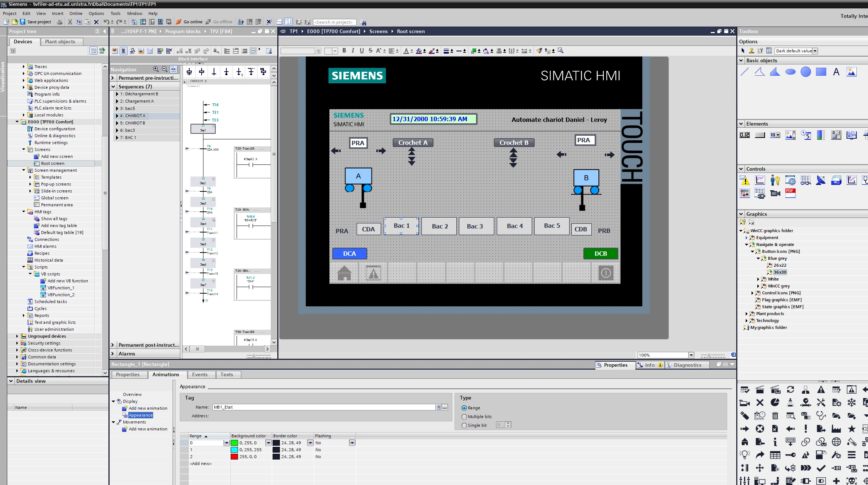Select the Camera view control
The height and width of the screenshot is (485, 868).
tap(775, 193)
